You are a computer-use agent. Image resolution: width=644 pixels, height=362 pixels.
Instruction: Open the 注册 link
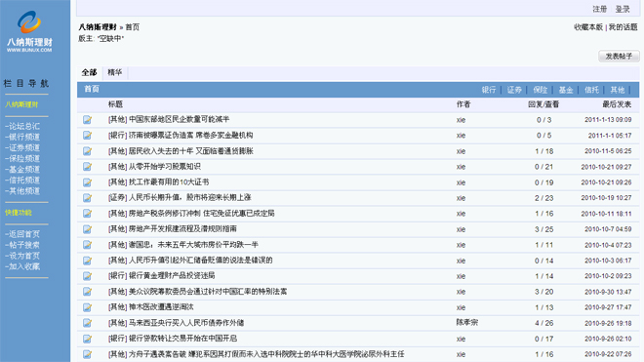coord(600,9)
